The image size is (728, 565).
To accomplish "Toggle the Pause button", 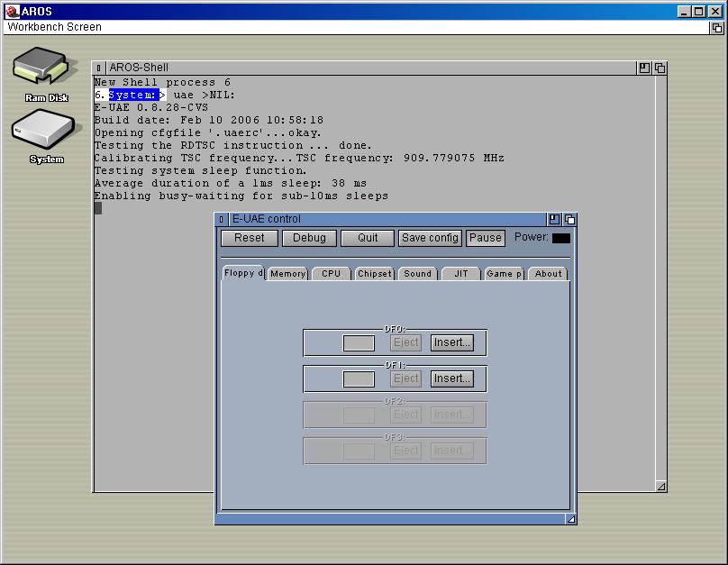I will tap(485, 238).
